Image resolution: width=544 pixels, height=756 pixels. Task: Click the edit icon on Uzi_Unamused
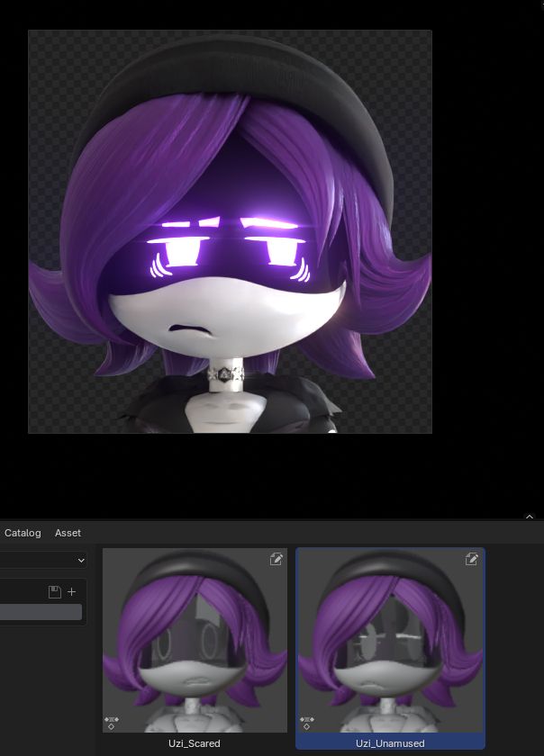[x=472, y=559]
